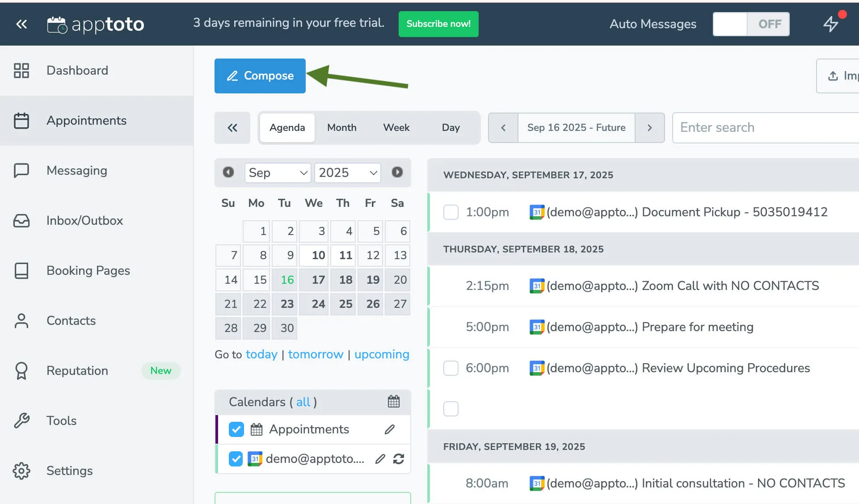This screenshot has height=504, width=859.
Task: Switch to the Month view tab
Action: (341, 128)
